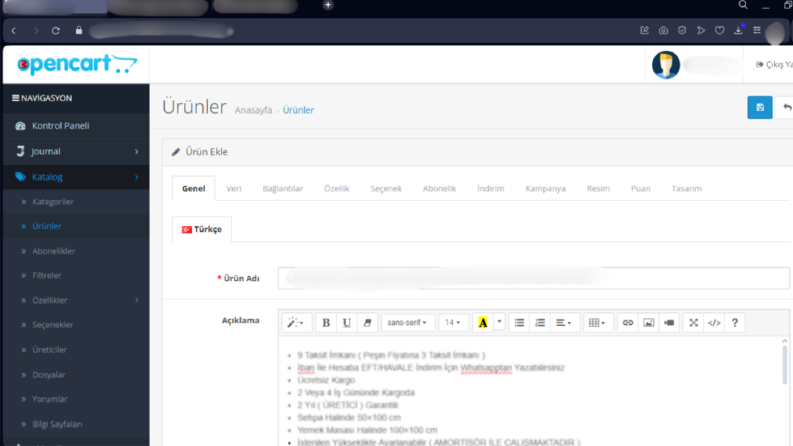Open Kontrol Paneli in the sidebar
The height and width of the screenshot is (446, 793).
76,125
